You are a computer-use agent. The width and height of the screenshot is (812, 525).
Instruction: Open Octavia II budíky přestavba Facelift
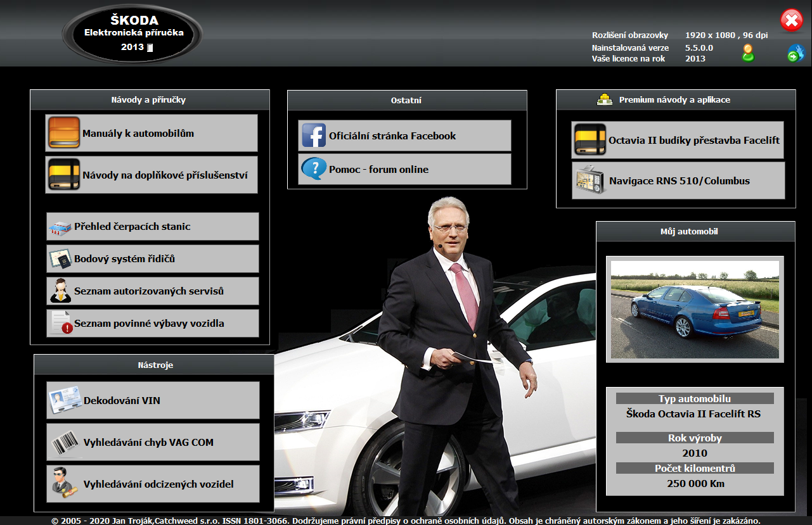pyautogui.click(x=678, y=140)
